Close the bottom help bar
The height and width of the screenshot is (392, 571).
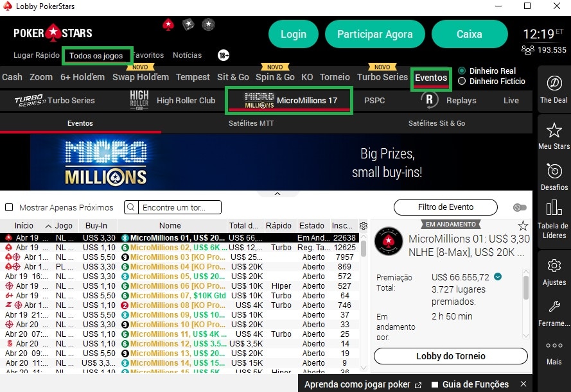pyautogui.click(x=523, y=384)
